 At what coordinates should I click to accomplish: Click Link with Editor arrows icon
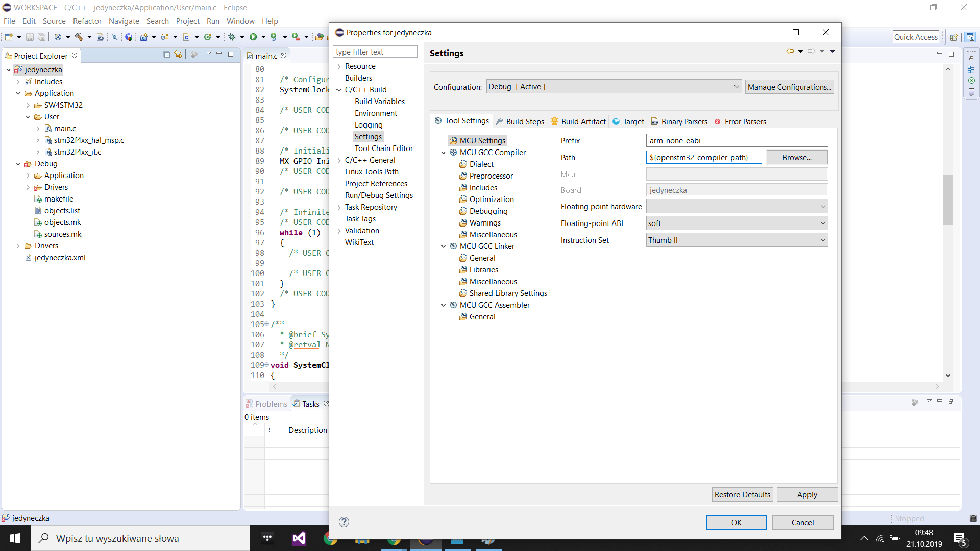pos(178,54)
